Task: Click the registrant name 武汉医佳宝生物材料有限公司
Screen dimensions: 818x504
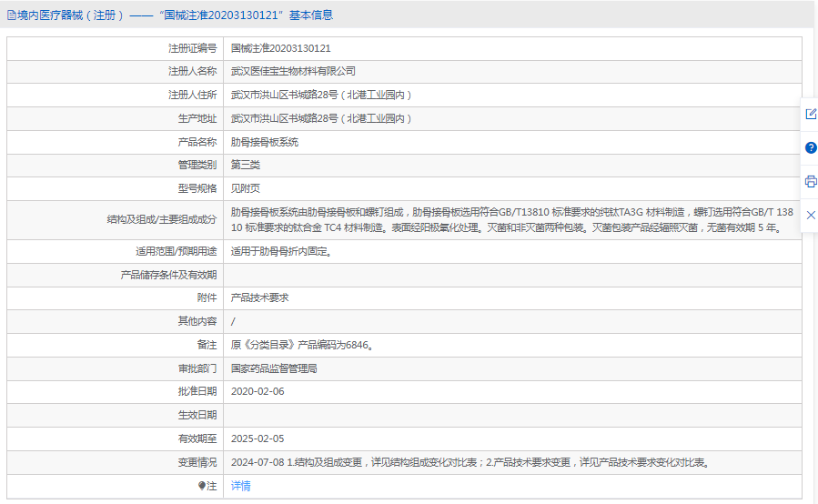Action: coord(293,71)
